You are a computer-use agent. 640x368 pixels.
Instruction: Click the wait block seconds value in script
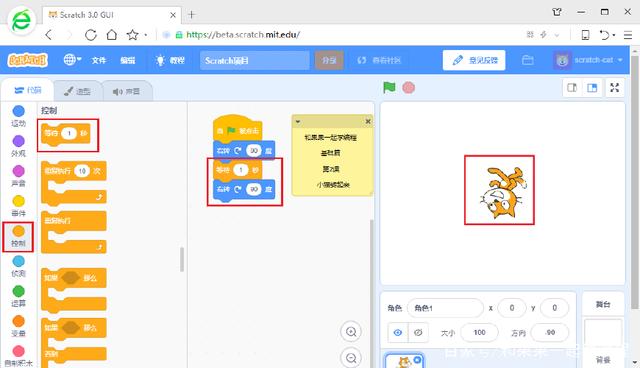click(241, 170)
